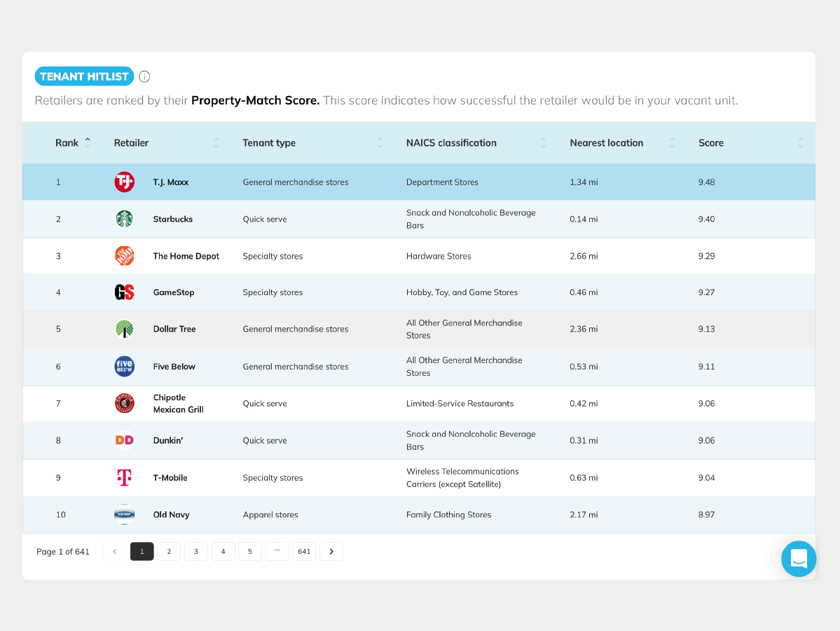
Task: Expand the Tenant type sort control
Action: click(379, 142)
